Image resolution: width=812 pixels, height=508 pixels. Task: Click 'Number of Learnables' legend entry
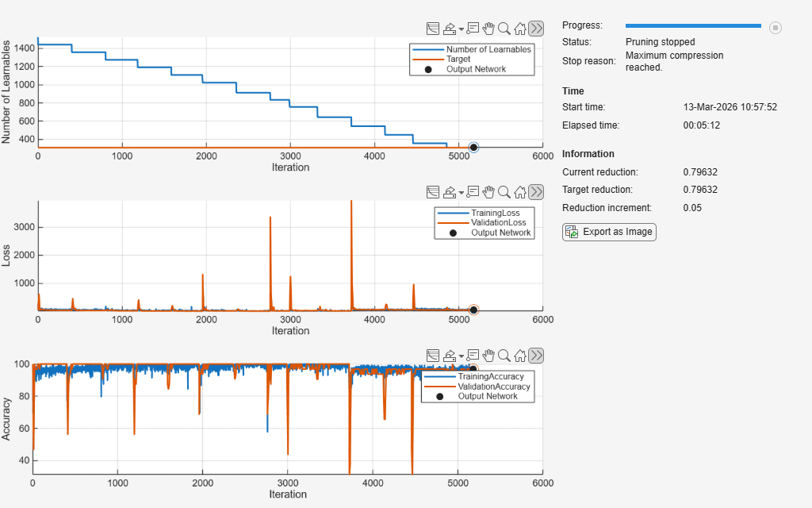tap(488, 49)
